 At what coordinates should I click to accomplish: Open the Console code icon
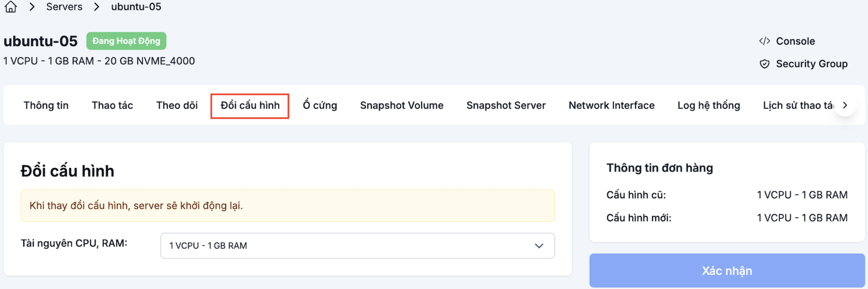[765, 41]
